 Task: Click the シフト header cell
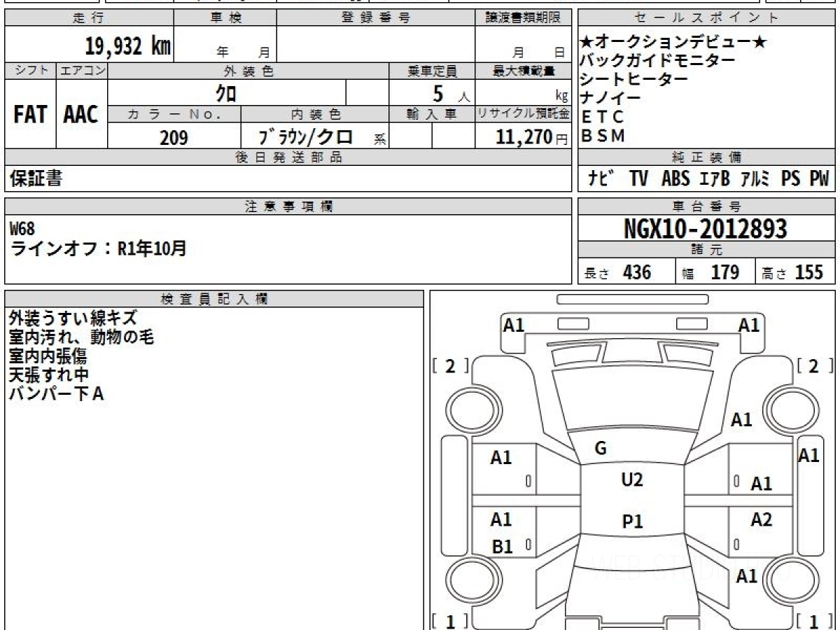(x=30, y=71)
